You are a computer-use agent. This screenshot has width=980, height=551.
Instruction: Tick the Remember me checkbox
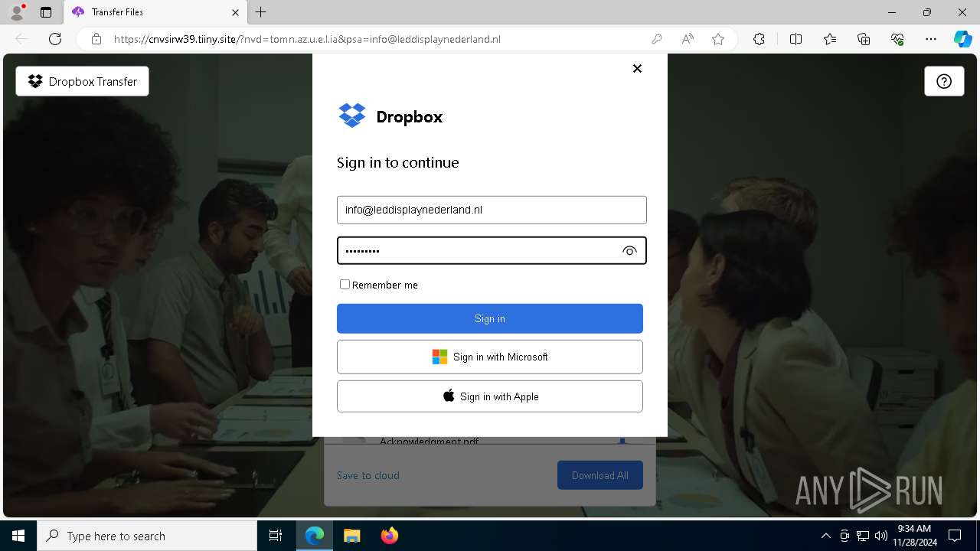click(x=345, y=284)
